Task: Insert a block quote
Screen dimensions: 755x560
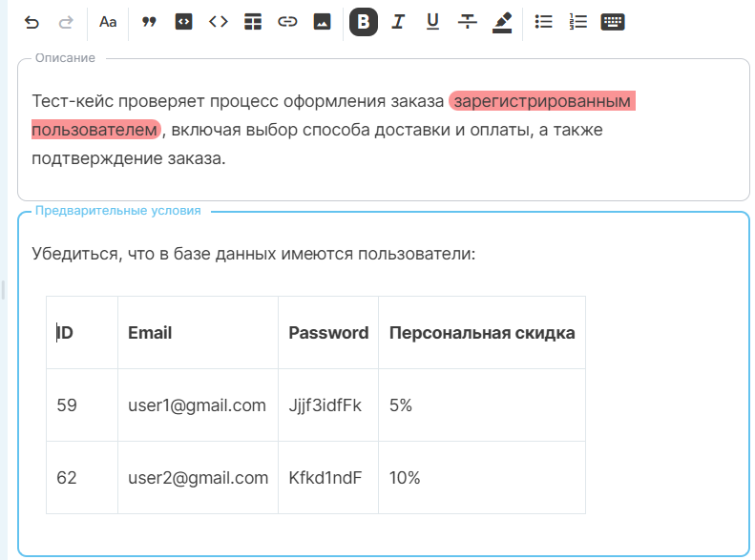Action: (149, 22)
